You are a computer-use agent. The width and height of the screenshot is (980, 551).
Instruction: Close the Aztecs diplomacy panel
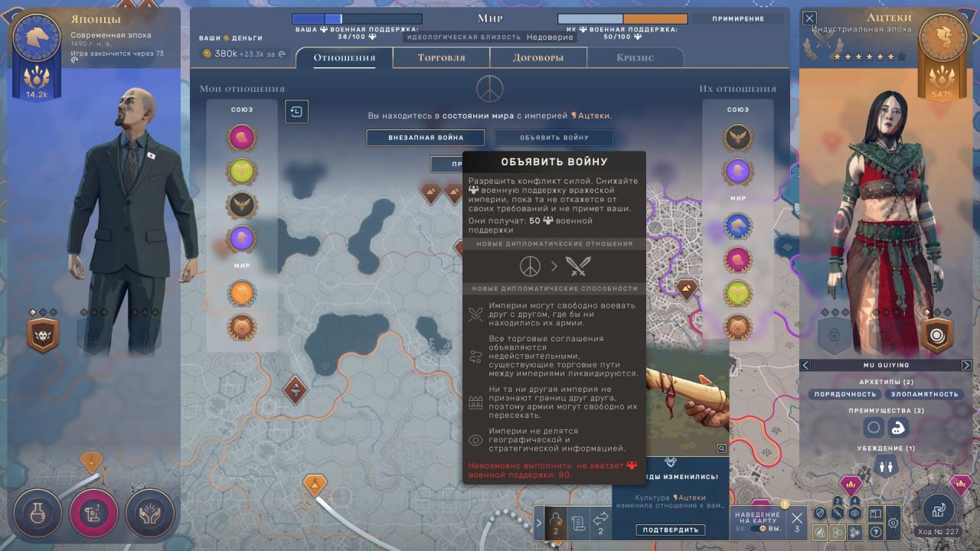tap(809, 18)
